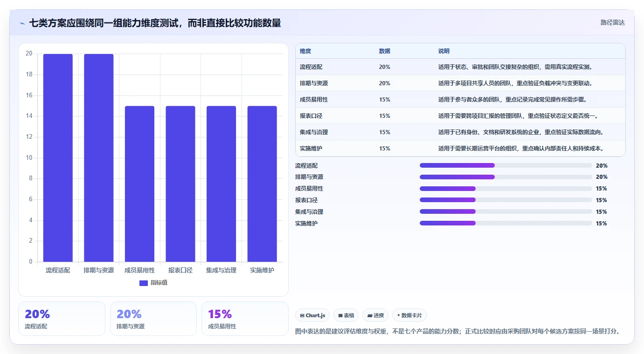Click the description starting 适用于状态、审批和团队交接
This screenshot has height=354, width=644.
point(515,67)
